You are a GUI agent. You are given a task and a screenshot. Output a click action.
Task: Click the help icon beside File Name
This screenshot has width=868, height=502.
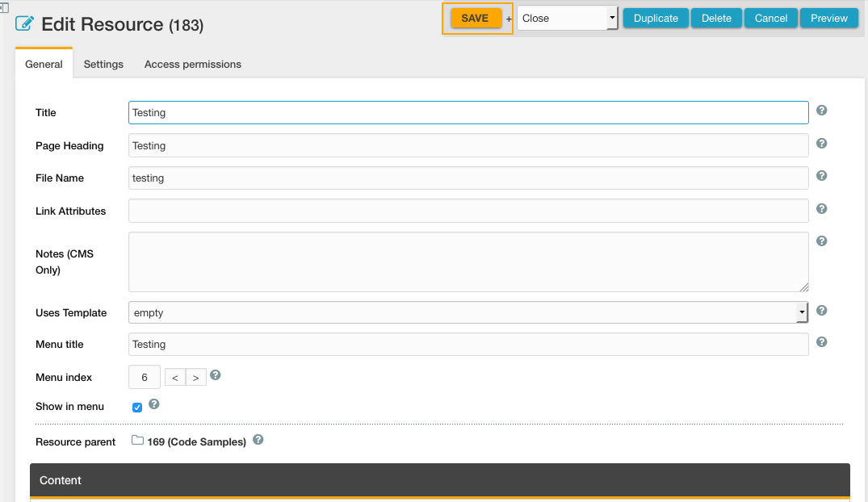pyautogui.click(x=821, y=176)
